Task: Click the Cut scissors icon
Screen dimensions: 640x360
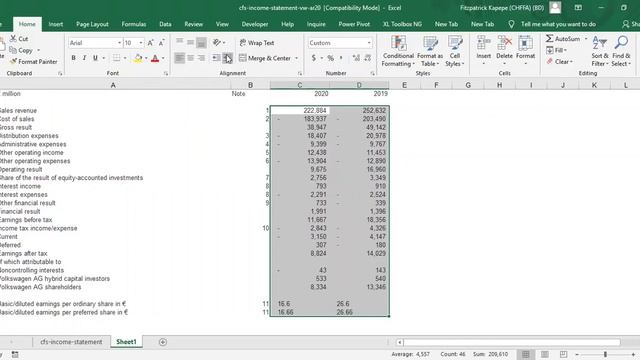Action: [x=13, y=39]
